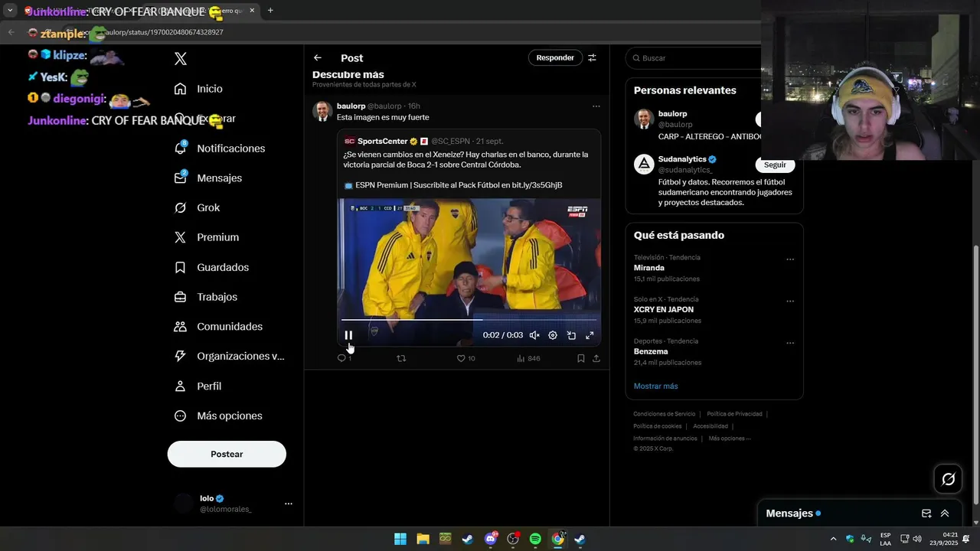Open options for the Benzema trend
Viewport: 980px width, 551px height.
pyautogui.click(x=790, y=343)
